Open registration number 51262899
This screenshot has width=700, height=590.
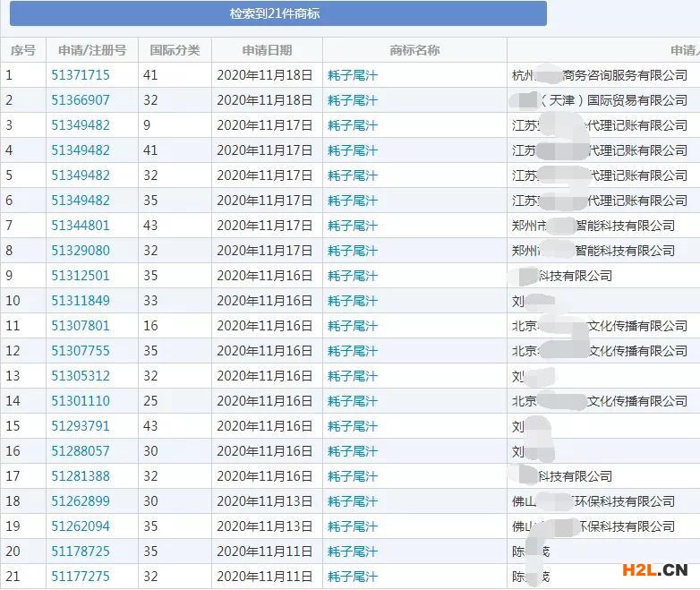[x=81, y=501]
